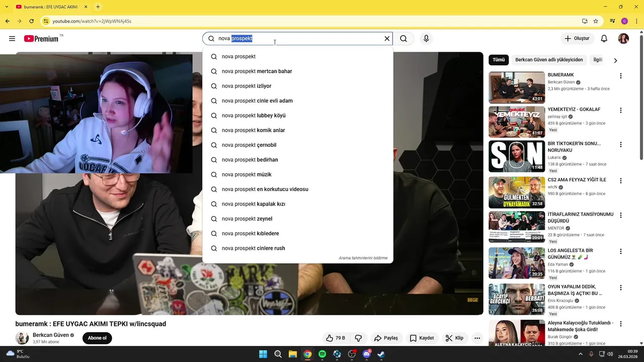Click the Abone ol subscribe button
This screenshot has width=644, height=362.
pyautogui.click(x=97, y=338)
